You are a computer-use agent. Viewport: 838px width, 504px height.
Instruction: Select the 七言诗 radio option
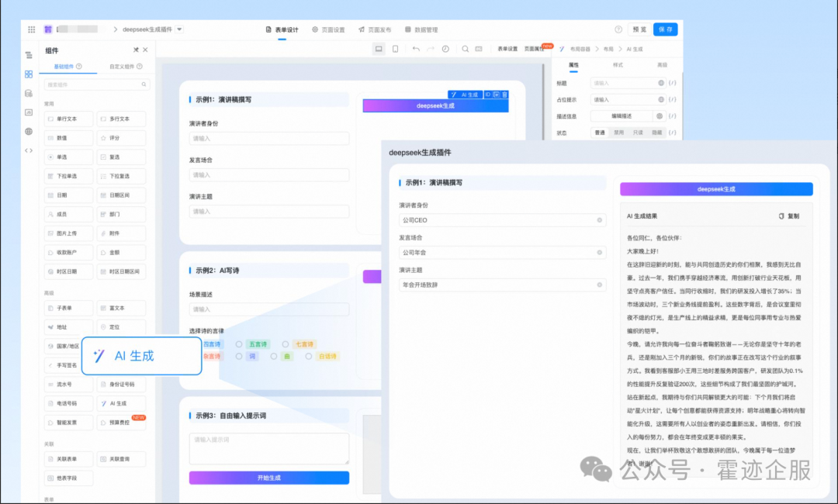tap(286, 344)
